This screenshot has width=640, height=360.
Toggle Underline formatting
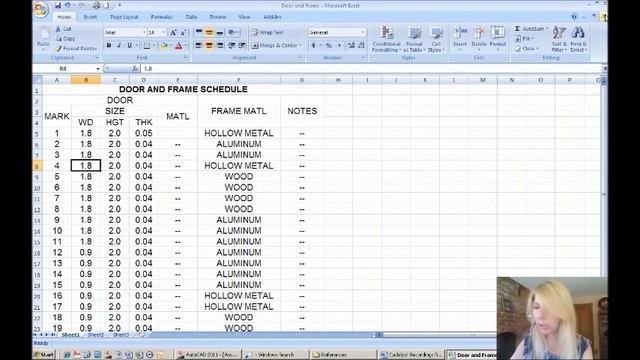tap(129, 45)
